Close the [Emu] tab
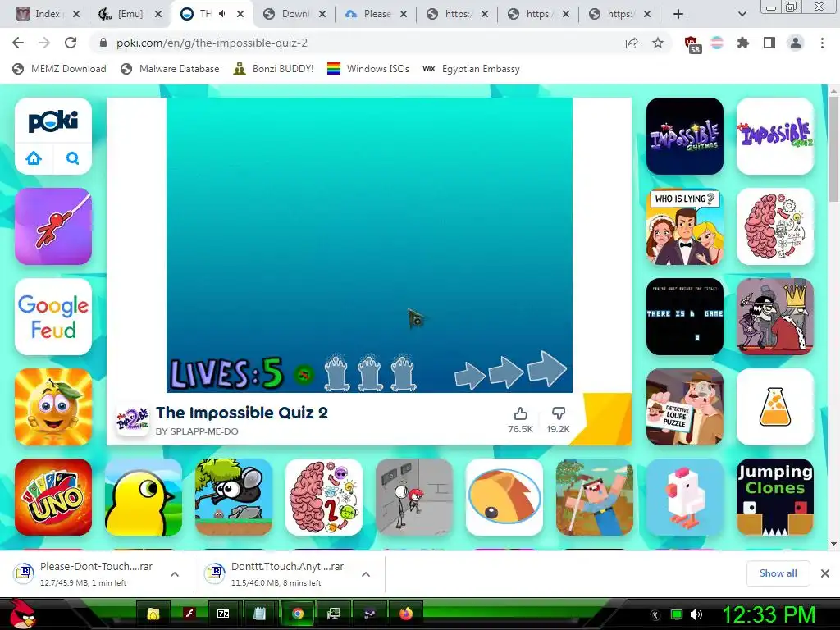 pos(158,15)
